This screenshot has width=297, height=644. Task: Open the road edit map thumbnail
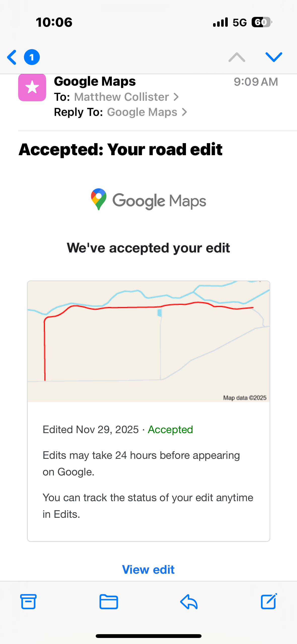[x=148, y=341]
